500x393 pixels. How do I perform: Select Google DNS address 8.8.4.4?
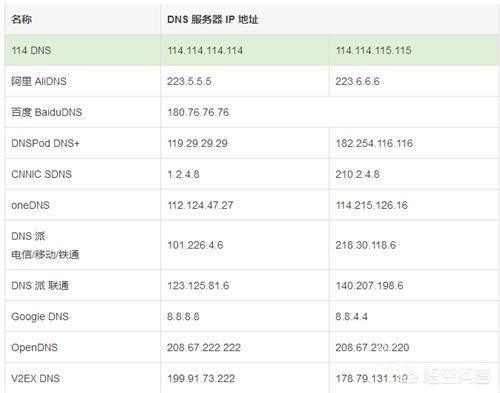click(x=352, y=316)
